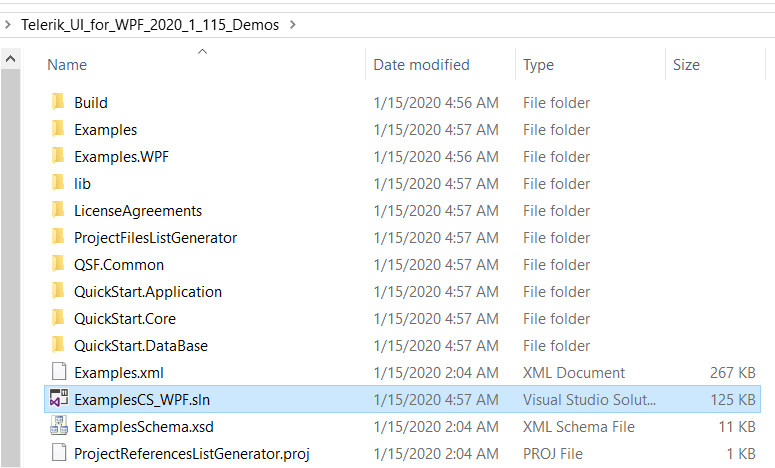This screenshot has height=468, width=775.
Task: Select the LicenseAgreements folder icon
Action: (x=58, y=210)
